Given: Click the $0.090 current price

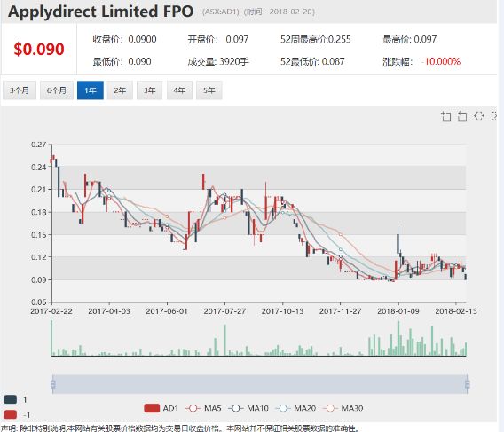Looking at the screenshot, I should tap(39, 49).
